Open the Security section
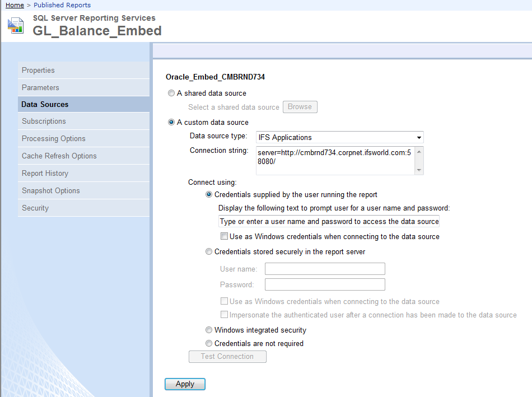The image size is (532, 397). 35,208
